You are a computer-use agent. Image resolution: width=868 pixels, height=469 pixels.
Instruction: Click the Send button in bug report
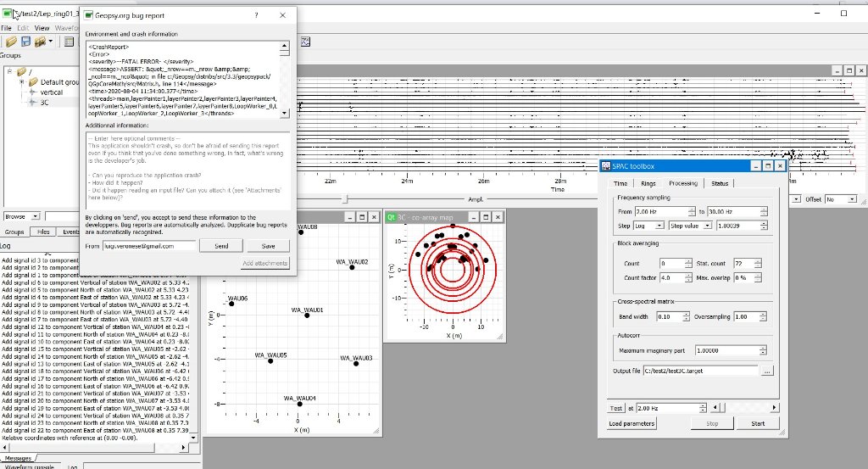pos(220,246)
